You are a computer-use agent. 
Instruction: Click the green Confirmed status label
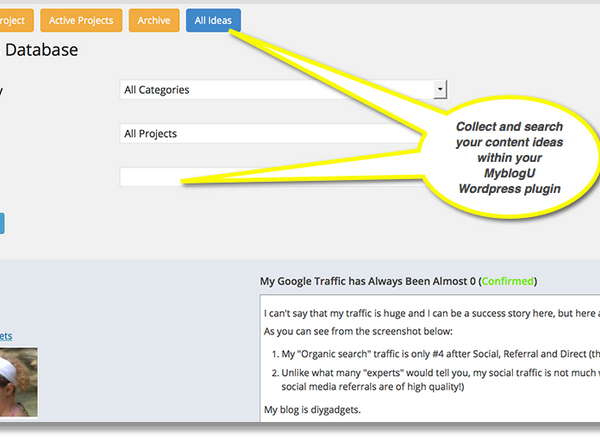coord(508,281)
